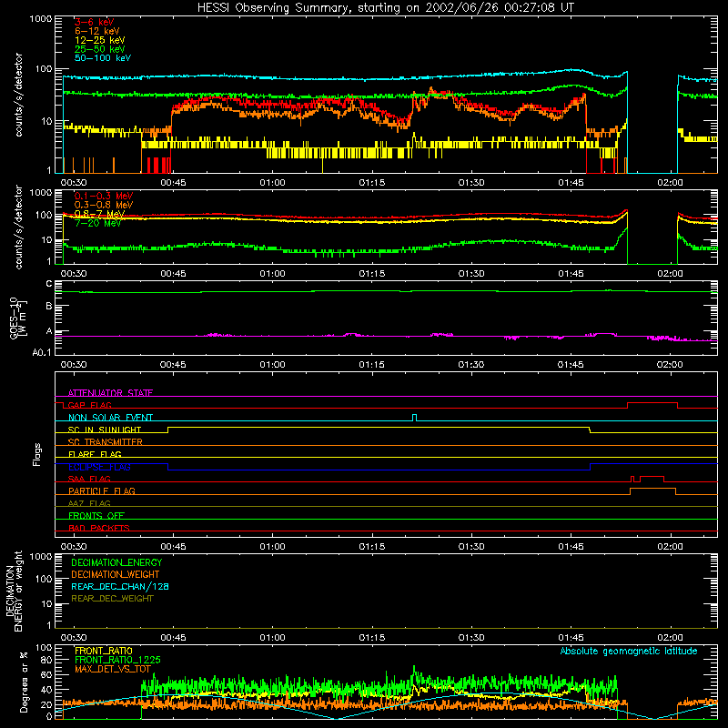Select the FRONTS_OFF flag label
This screenshot has width=728, height=728.
pyautogui.click(x=96, y=516)
